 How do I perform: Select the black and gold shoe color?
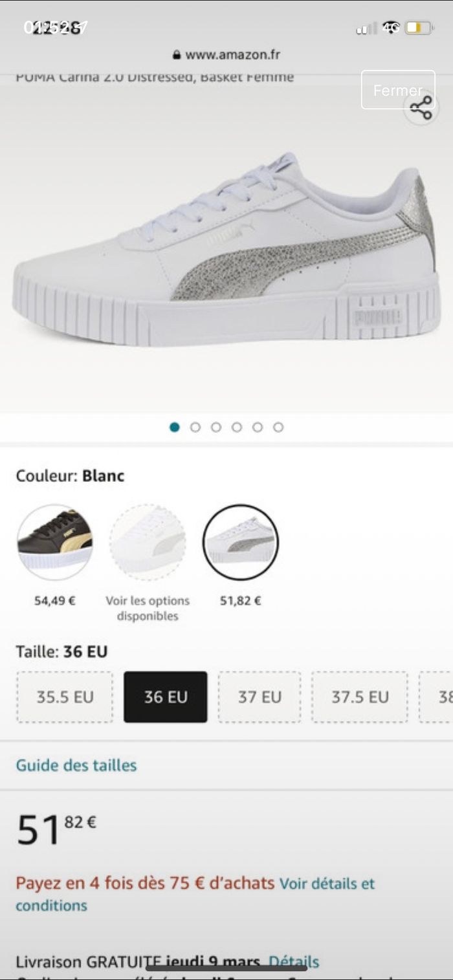click(x=54, y=542)
